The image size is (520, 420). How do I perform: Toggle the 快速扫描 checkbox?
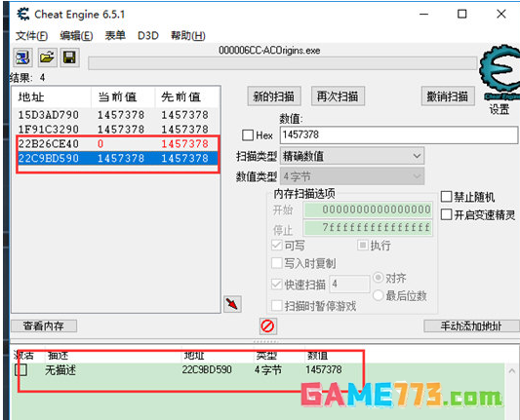click(276, 284)
